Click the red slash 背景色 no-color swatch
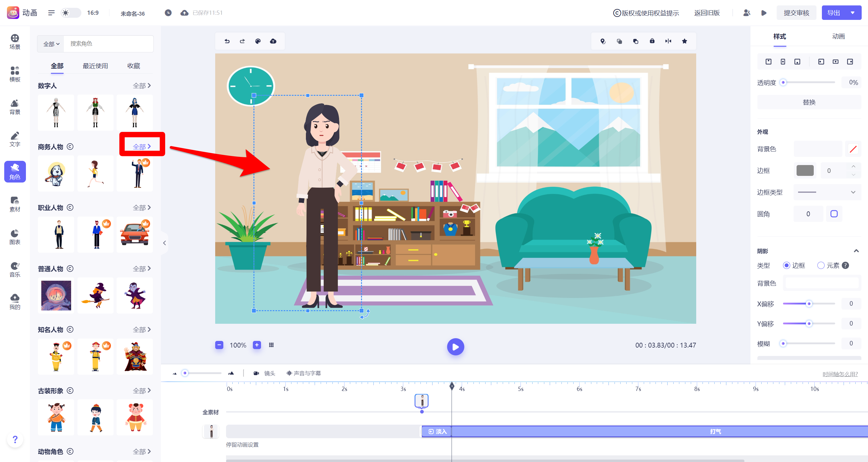Viewport: 868px width, 462px height. tap(853, 149)
